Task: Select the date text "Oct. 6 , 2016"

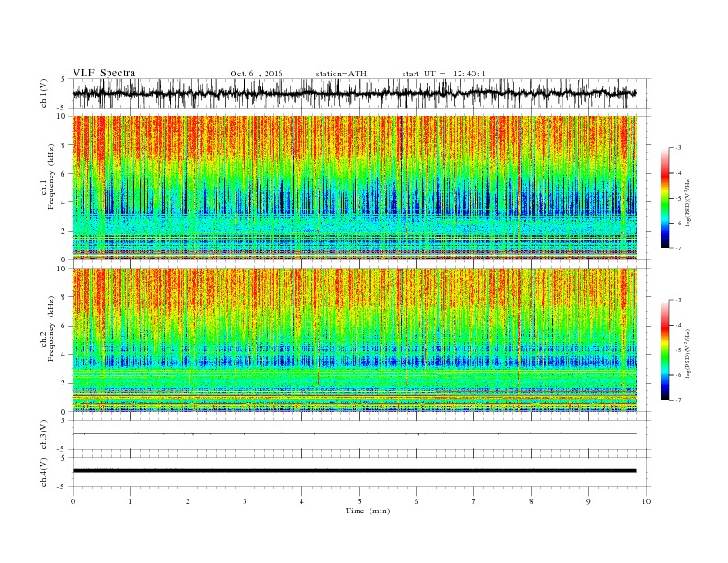Action: [256, 74]
